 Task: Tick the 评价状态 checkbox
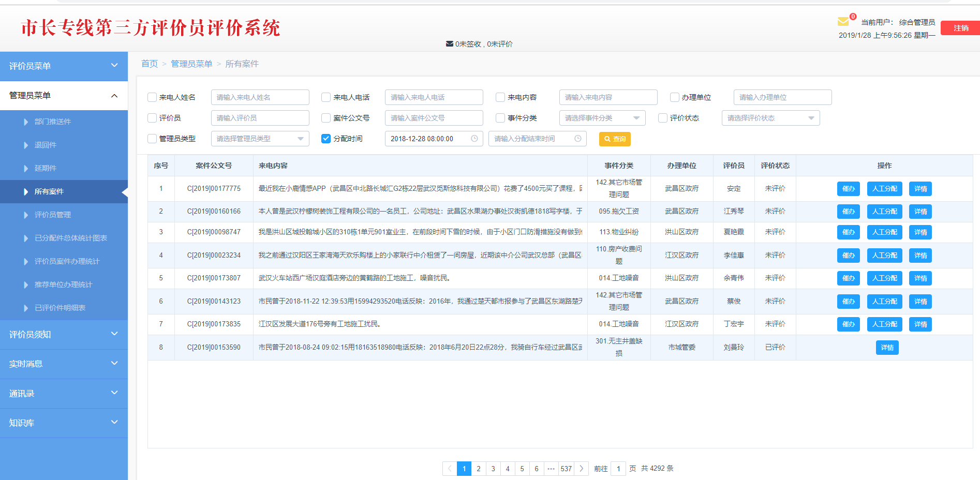pyautogui.click(x=662, y=118)
